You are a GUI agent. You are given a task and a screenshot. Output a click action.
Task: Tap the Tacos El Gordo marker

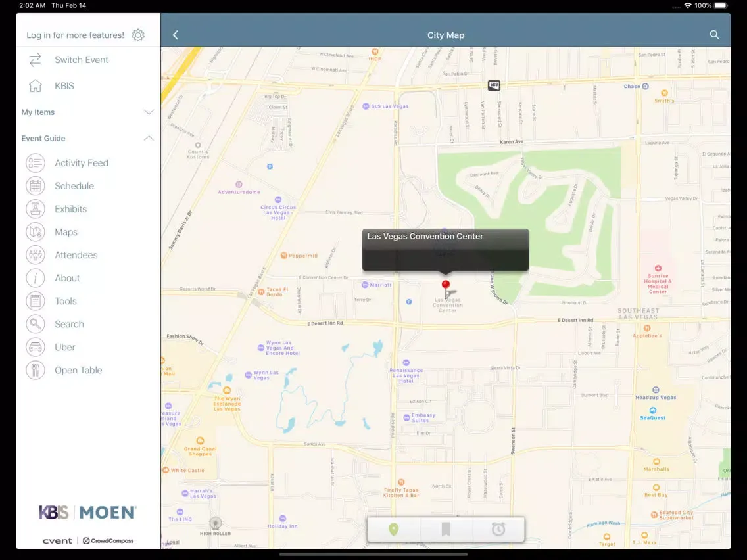tap(261, 291)
